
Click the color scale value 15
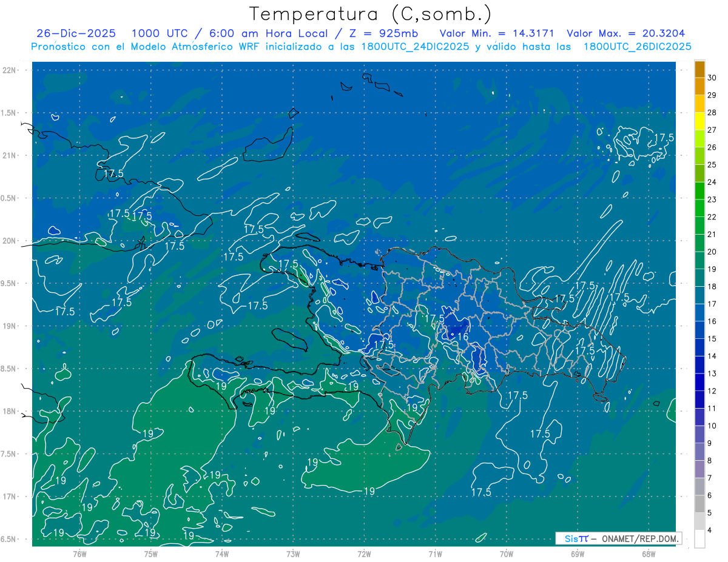coord(712,339)
